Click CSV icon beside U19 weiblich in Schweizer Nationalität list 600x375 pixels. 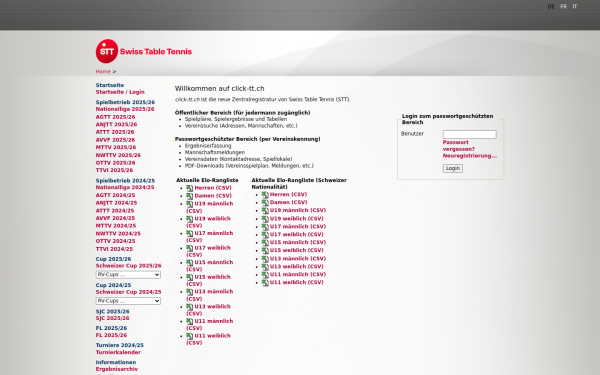265,219
